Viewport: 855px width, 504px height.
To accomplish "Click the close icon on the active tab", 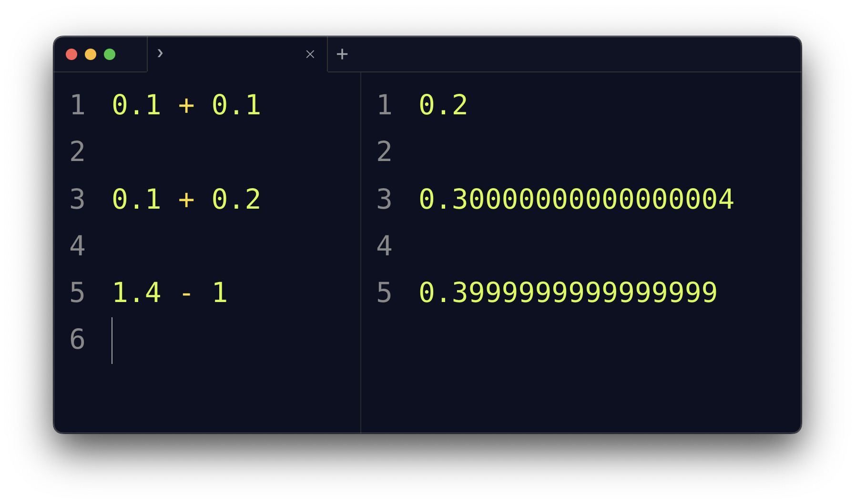I will 310,54.
